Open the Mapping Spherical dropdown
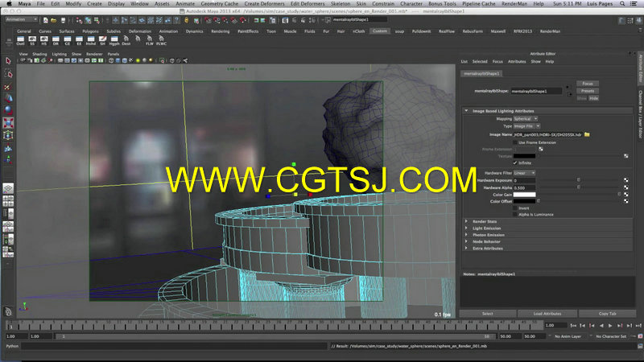This screenshot has width=644, height=362. [526, 118]
